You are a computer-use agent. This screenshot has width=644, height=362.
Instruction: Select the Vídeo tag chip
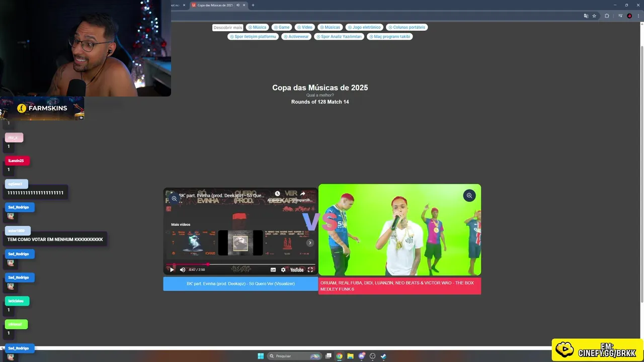coord(305,27)
